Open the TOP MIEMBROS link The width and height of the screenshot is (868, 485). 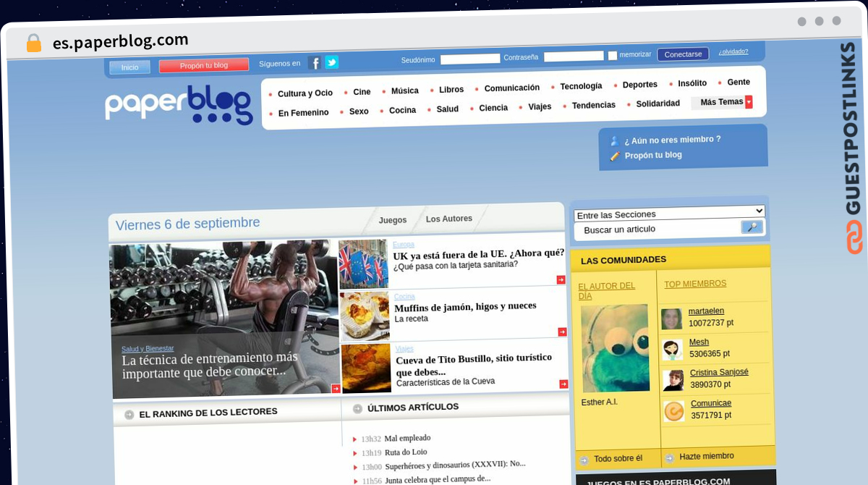(695, 284)
